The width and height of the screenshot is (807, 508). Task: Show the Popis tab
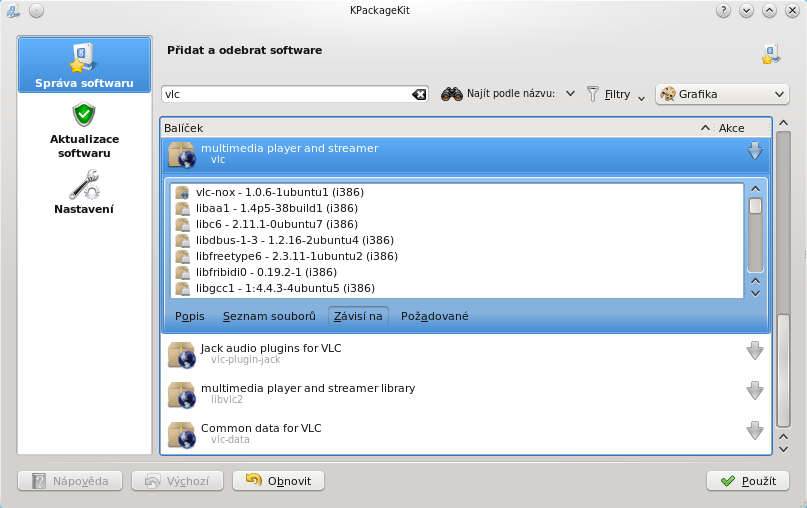click(189, 316)
